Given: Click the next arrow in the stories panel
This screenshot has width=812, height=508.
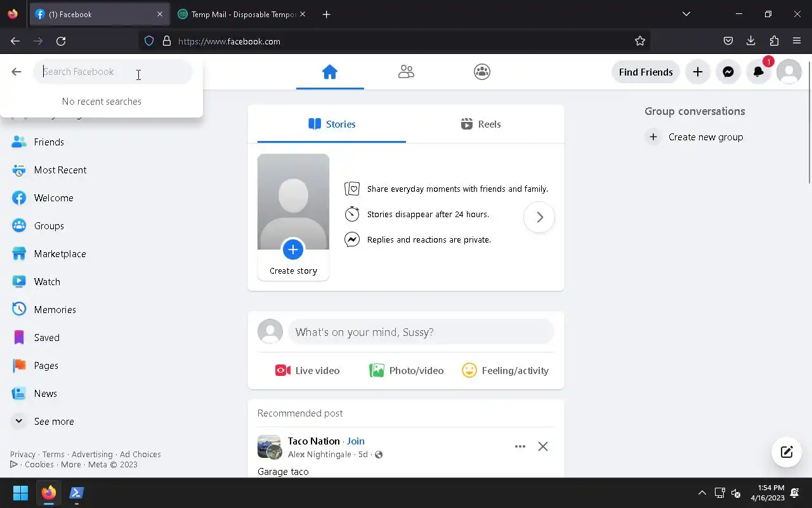Looking at the screenshot, I should [x=539, y=217].
